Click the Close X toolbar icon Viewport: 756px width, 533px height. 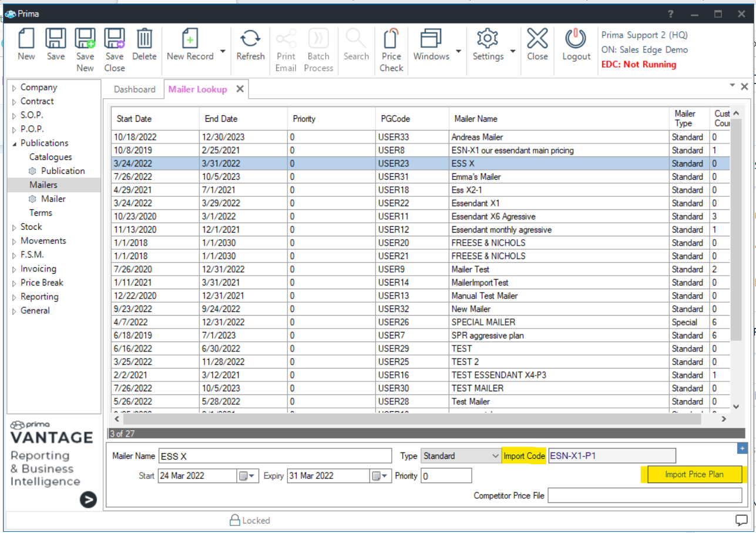pos(537,39)
